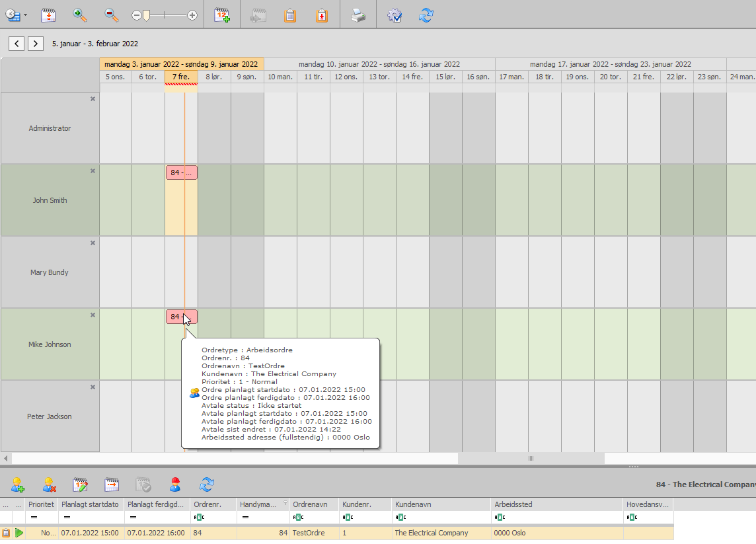Zoom in with the green magnifier
Image resolution: width=756 pixels, height=544 pixels.
point(80,15)
